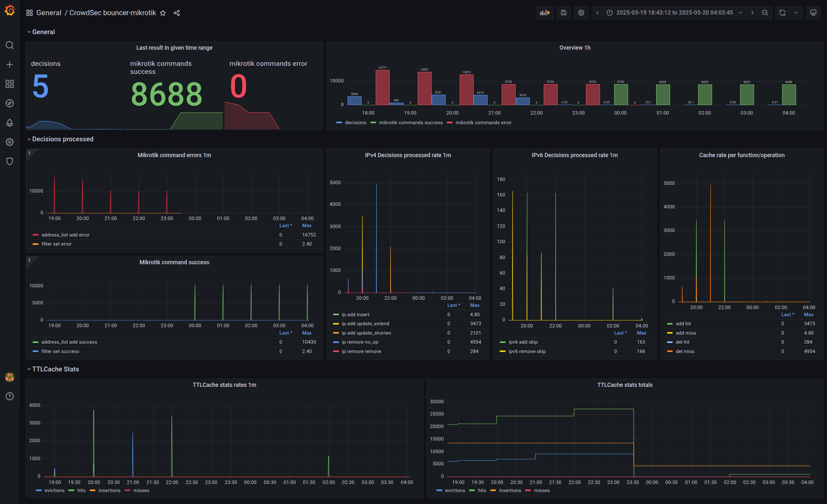The image size is (827, 504).
Task: Open Server Admin shield icon
Action: 10,162
